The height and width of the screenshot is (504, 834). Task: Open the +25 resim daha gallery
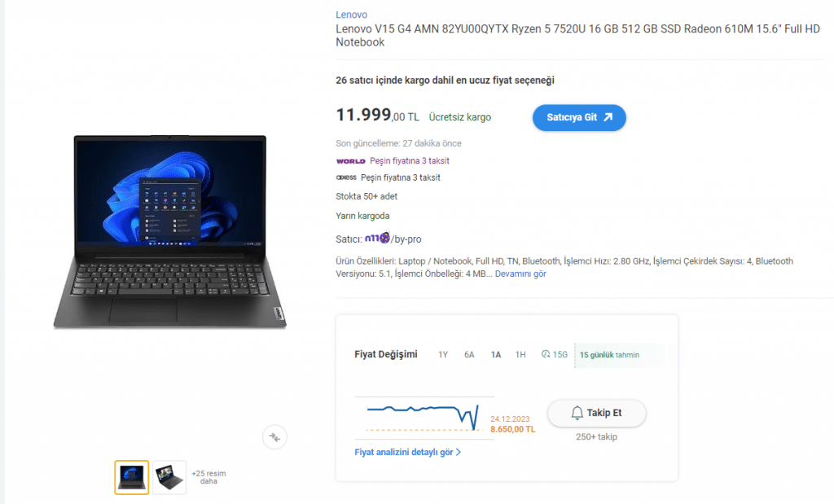(208, 477)
